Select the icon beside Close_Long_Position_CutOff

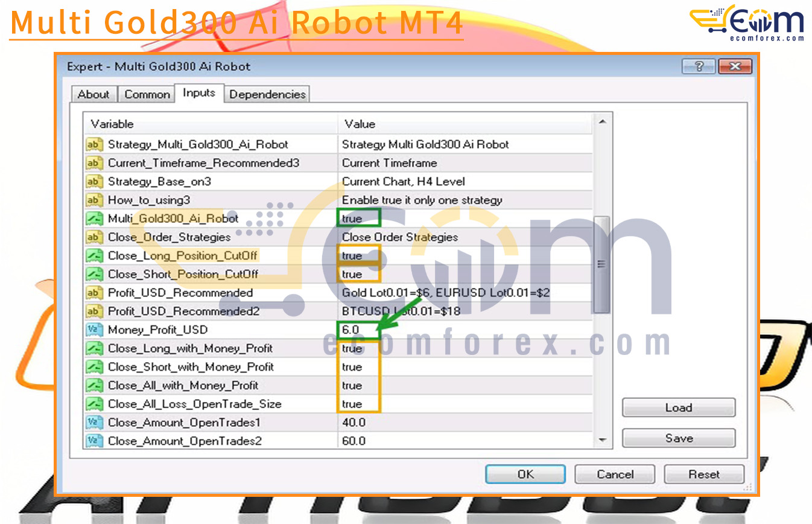[x=94, y=256]
